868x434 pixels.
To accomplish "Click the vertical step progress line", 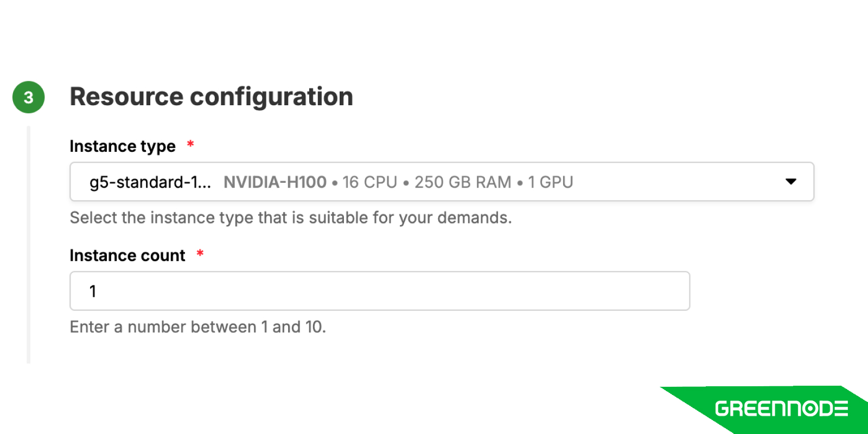I will pos(28,245).
